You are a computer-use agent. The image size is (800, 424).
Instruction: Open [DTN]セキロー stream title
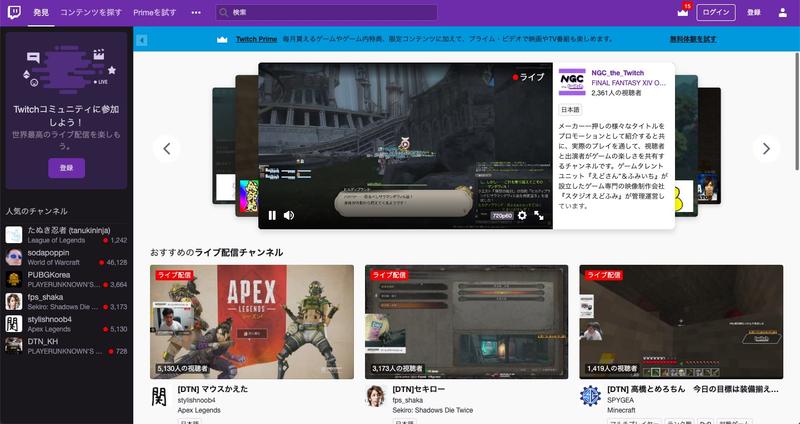click(418, 389)
